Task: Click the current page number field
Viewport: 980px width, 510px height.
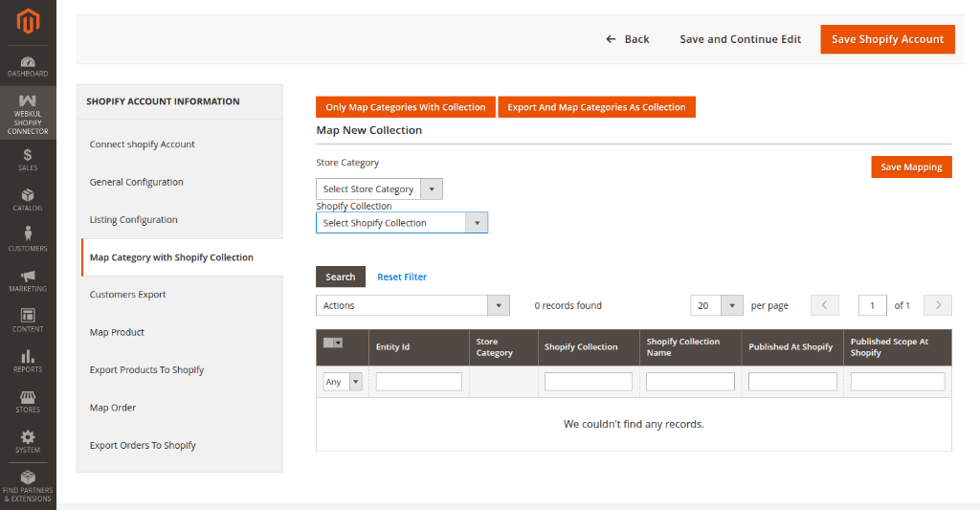Action: (x=872, y=305)
